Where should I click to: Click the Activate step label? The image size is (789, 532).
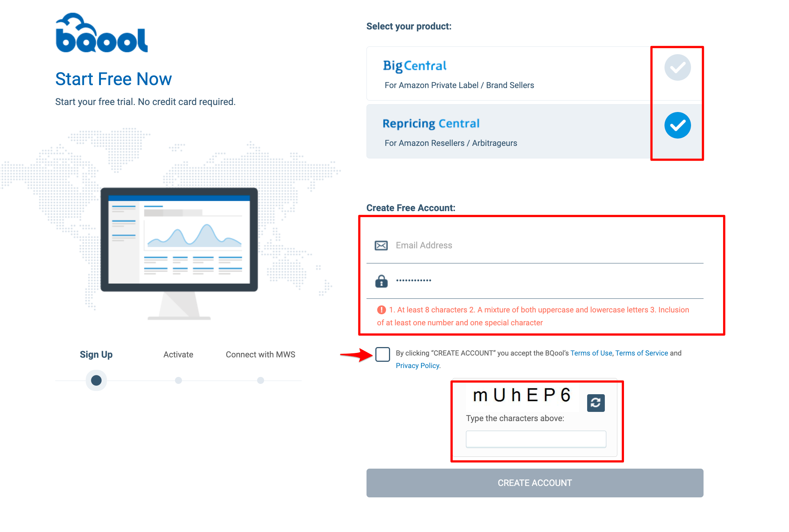coord(178,354)
